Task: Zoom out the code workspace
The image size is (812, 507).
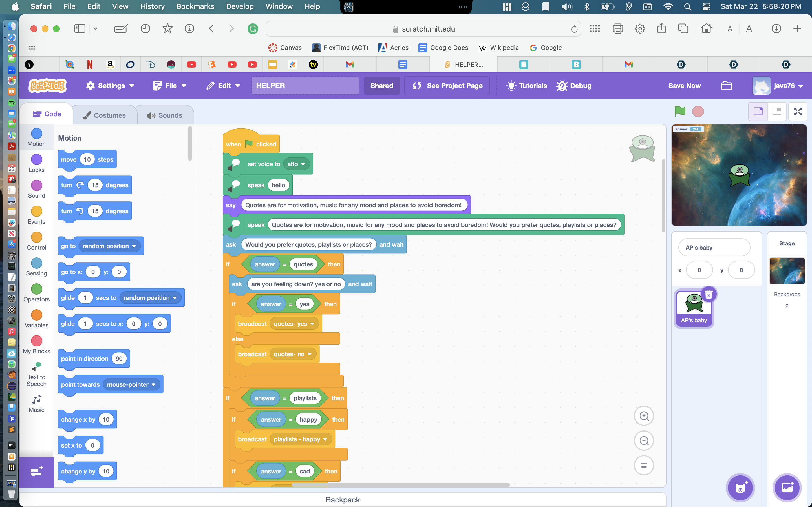Action: tap(644, 441)
